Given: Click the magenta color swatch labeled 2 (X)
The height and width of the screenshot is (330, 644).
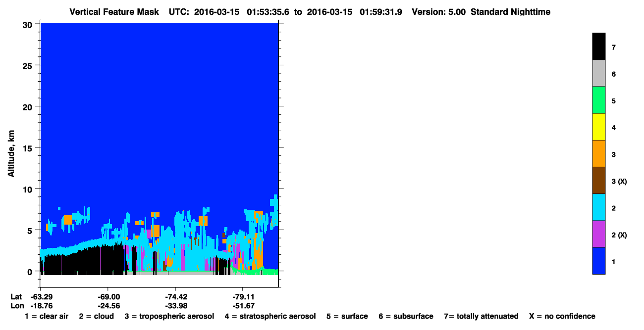Looking at the screenshot, I should (x=598, y=234).
